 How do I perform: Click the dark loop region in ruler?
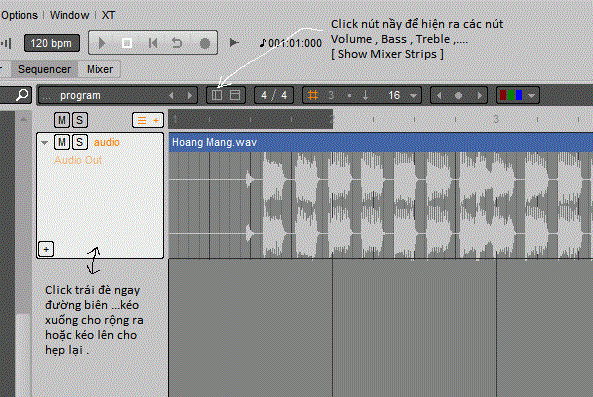click(x=250, y=119)
